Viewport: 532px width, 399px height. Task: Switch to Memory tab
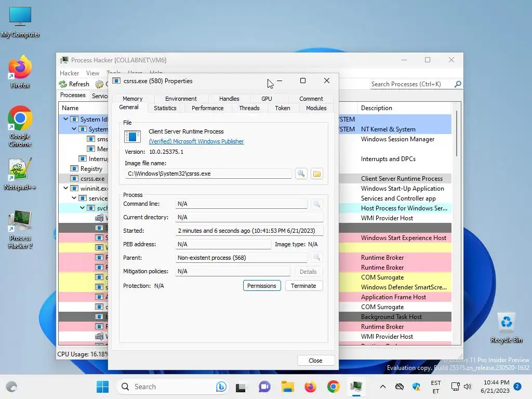[x=132, y=99]
